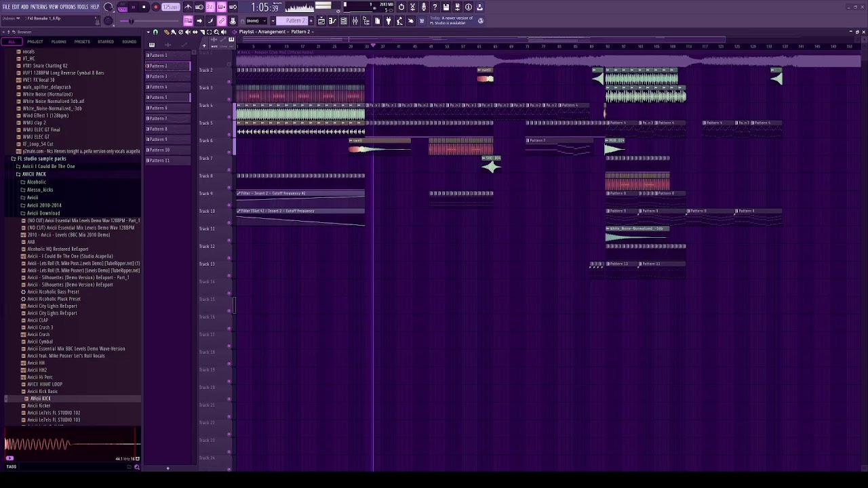Toggle the 3.2. countdown before recording
The image size is (868, 488).
[210, 7]
